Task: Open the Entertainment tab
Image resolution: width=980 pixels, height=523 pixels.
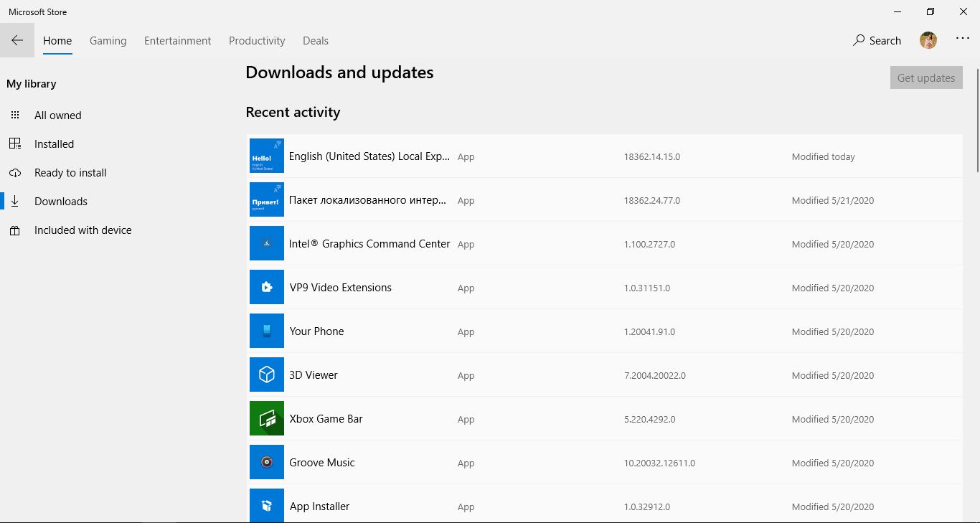Action: pyautogui.click(x=177, y=41)
